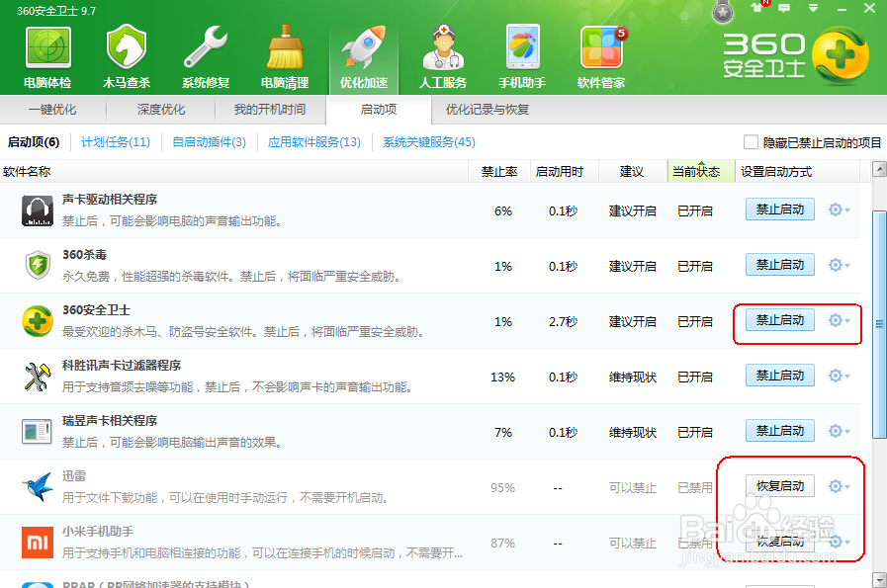Open gear options for 迅雷
The height and width of the screenshot is (588, 887).
[x=839, y=486]
